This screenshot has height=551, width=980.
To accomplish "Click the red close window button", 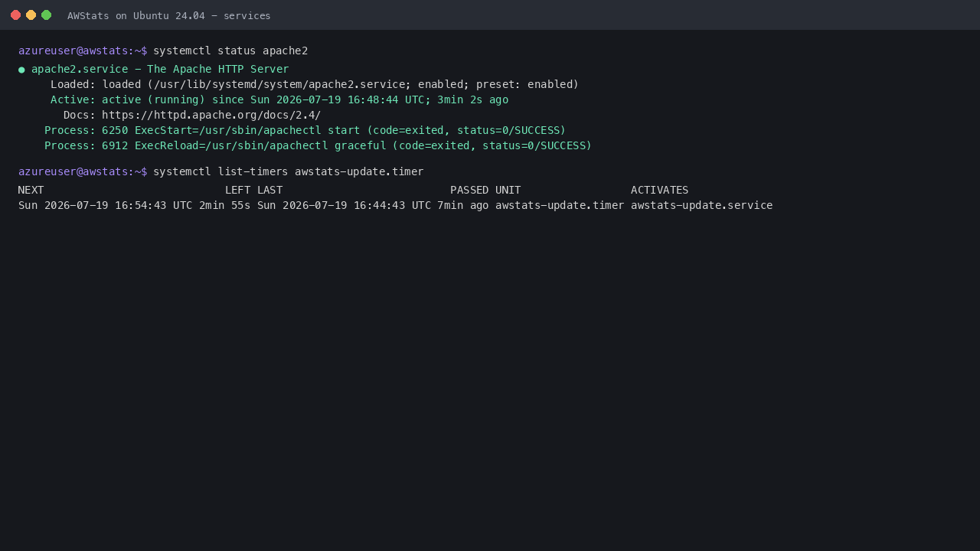I will [x=15, y=15].
